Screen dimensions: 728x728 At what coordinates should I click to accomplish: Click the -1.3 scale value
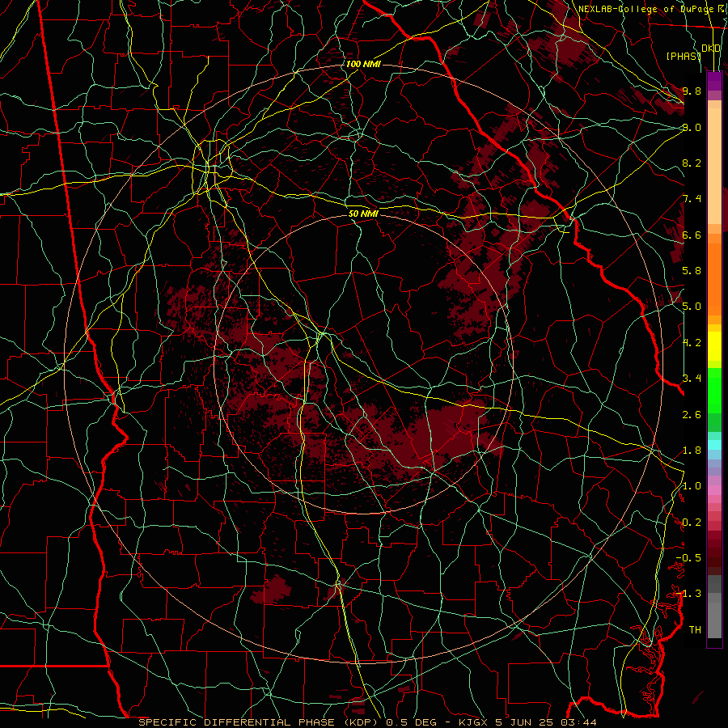[688, 594]
